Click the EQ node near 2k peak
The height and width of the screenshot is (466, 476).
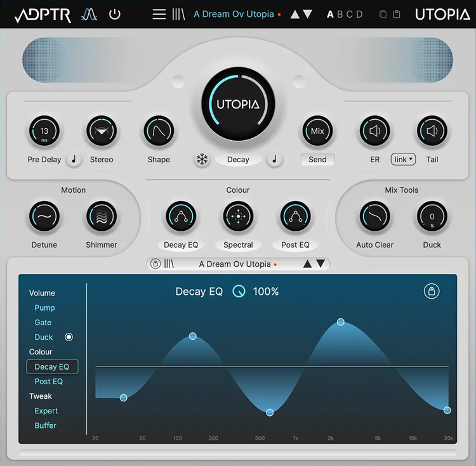point(341,322)
